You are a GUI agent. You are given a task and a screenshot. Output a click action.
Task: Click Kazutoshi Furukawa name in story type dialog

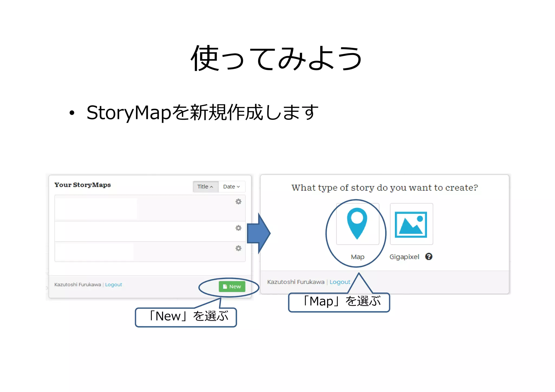click(x=296, y=282)
